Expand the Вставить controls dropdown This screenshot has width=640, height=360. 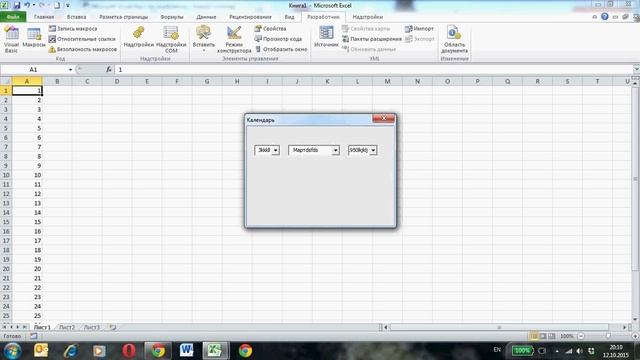click(x=203, y=39)
